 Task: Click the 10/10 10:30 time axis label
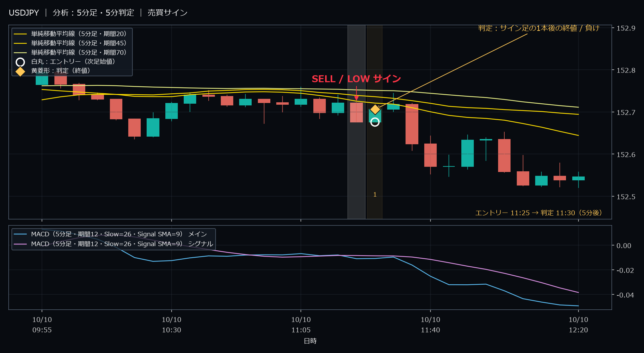172,325
